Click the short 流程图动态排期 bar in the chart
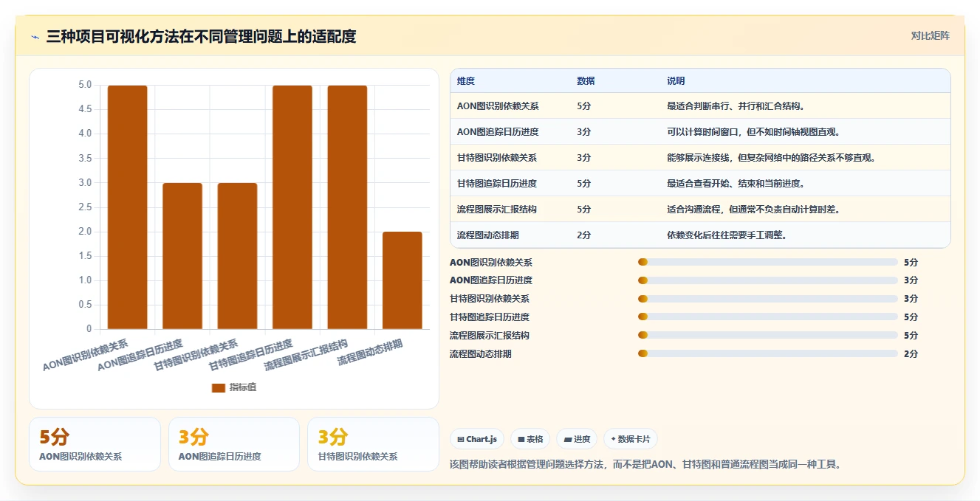Image resolution: width=980 pixels, height=501 pixels. click(402, 280)
